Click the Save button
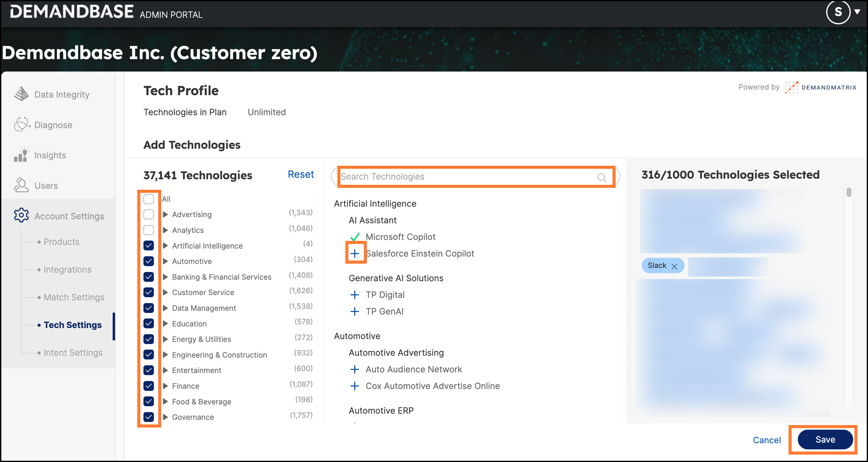 pyautogui.click(x=825, y=440)
